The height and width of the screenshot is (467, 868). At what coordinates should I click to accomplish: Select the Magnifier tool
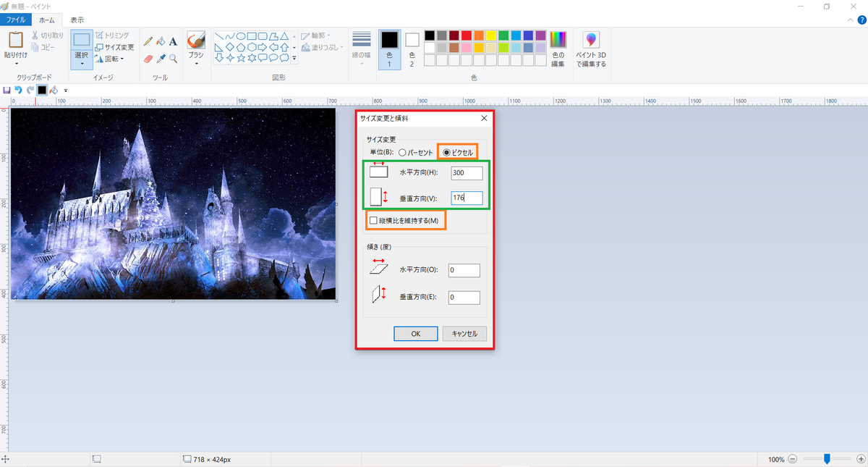[x=172, y=58]
